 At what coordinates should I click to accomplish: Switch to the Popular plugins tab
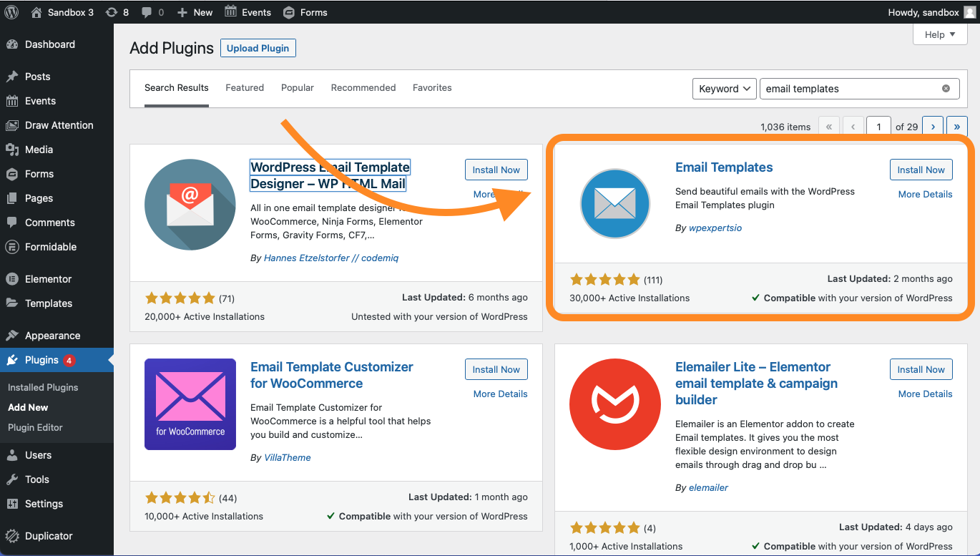pos(298,87)
